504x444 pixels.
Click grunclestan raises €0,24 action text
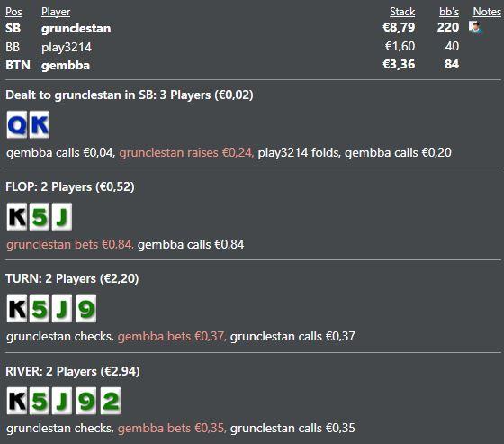(186, 152)
